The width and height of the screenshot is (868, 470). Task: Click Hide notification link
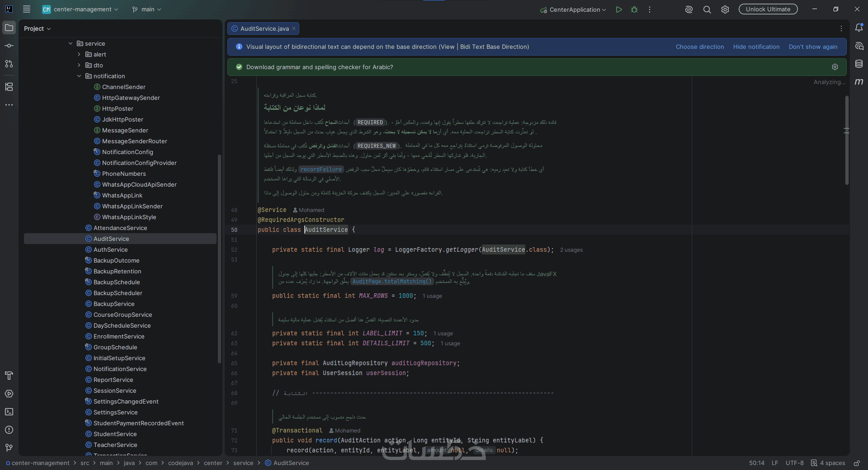(x=756, y=47)
